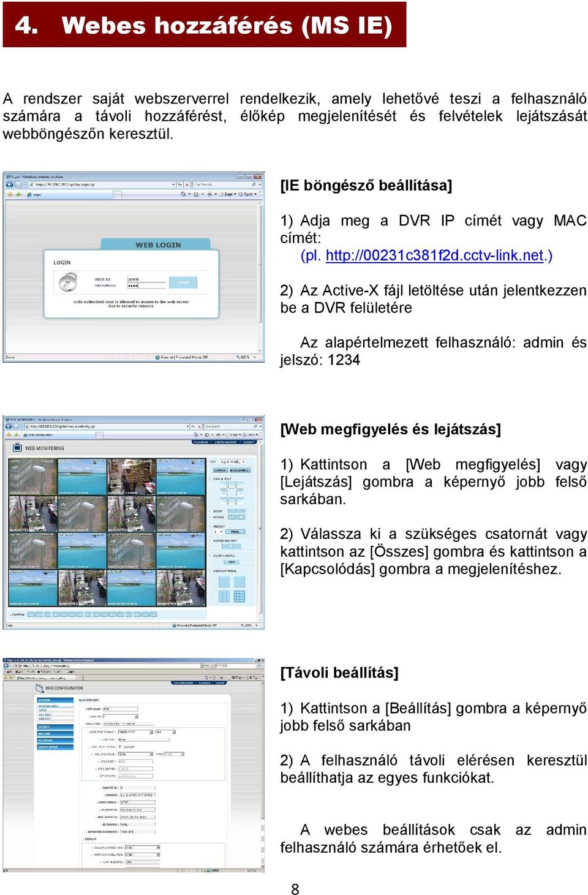
Task: Click QUICK SETUP in Web Configuration sidebar
Action: [x=55, y=747]
